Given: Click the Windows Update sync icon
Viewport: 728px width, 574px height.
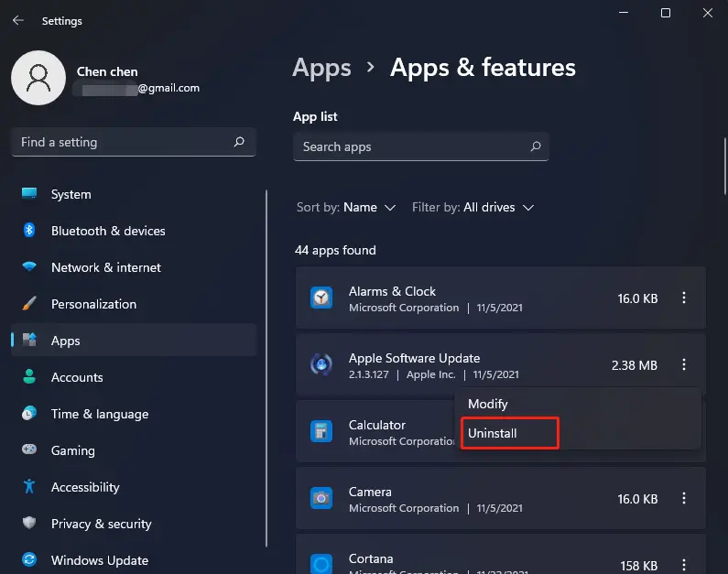Looking at the screenshot, I should tap(29, 559).
